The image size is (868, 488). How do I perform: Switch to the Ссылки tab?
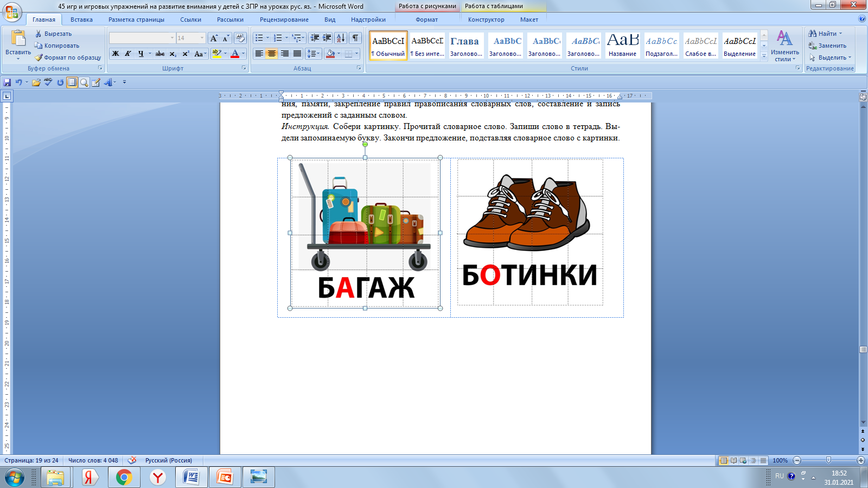190,20
